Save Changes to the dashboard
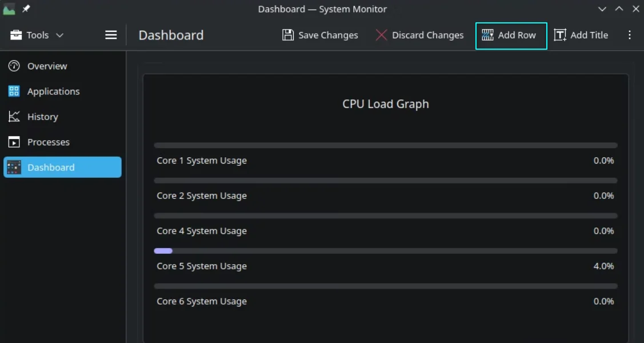 coord(320,35)
